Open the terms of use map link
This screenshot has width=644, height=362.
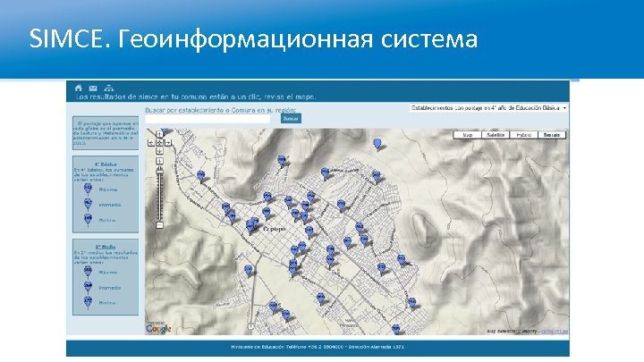(555, 332)
